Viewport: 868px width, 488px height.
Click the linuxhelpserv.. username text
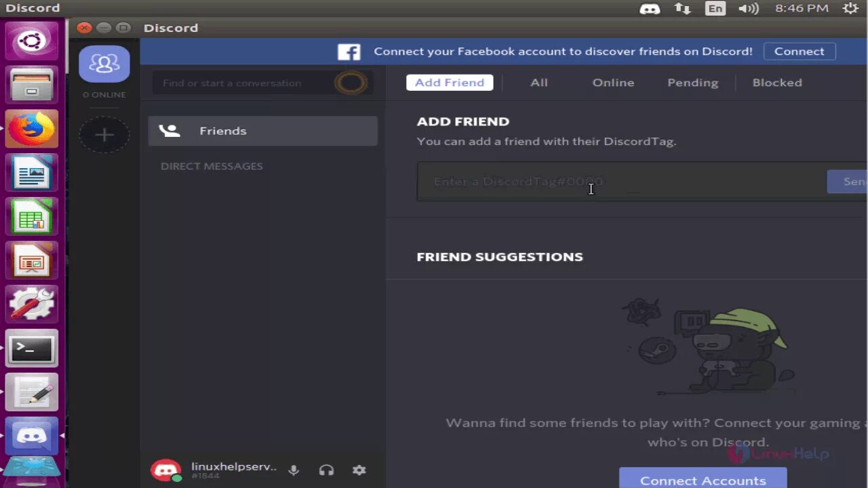point(234,466)
